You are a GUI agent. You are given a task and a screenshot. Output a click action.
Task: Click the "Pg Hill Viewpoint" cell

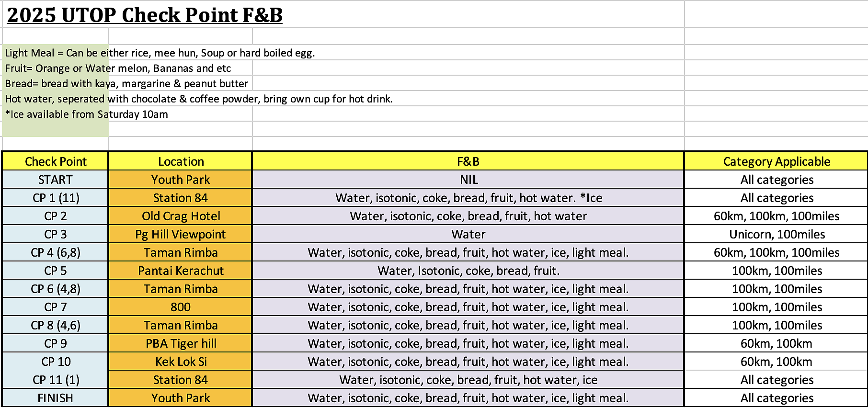click(x=181, y=234)
